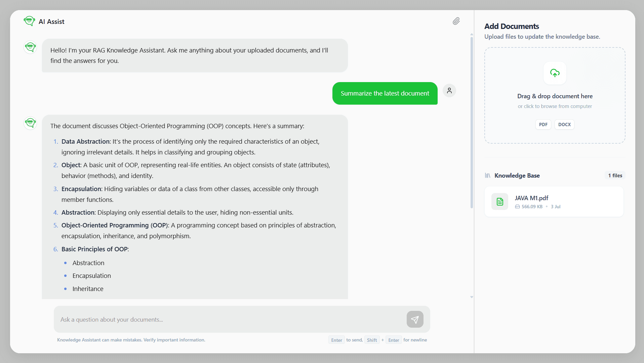Open the JAVA M1.pdf file entry
The height and width of the screenshot is (363, 644).
(554, 202)
